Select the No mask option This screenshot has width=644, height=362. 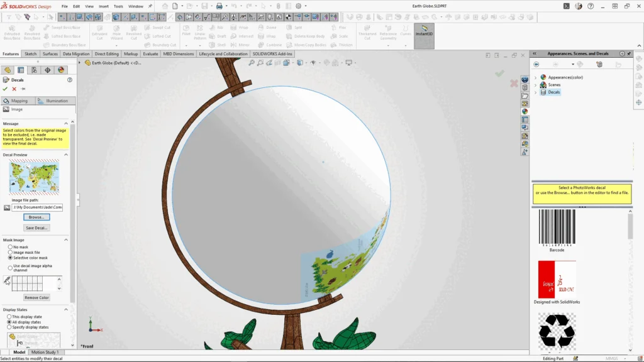(10, 247)
